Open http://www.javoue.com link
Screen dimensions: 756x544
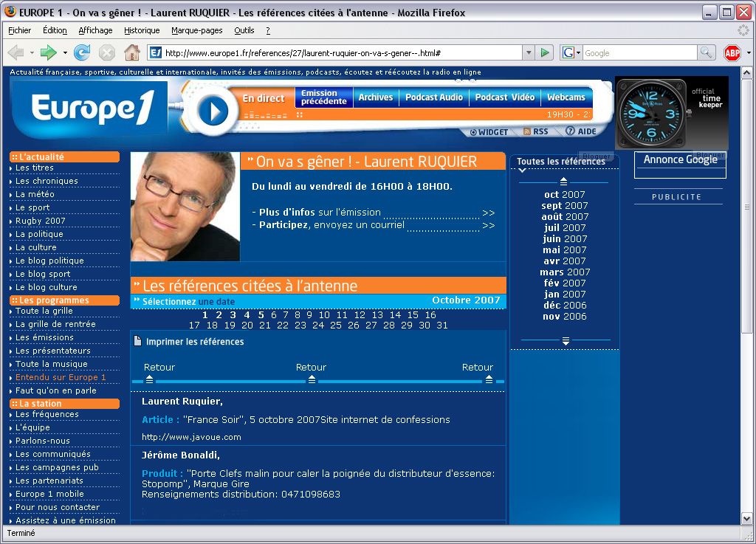(191, 437)
